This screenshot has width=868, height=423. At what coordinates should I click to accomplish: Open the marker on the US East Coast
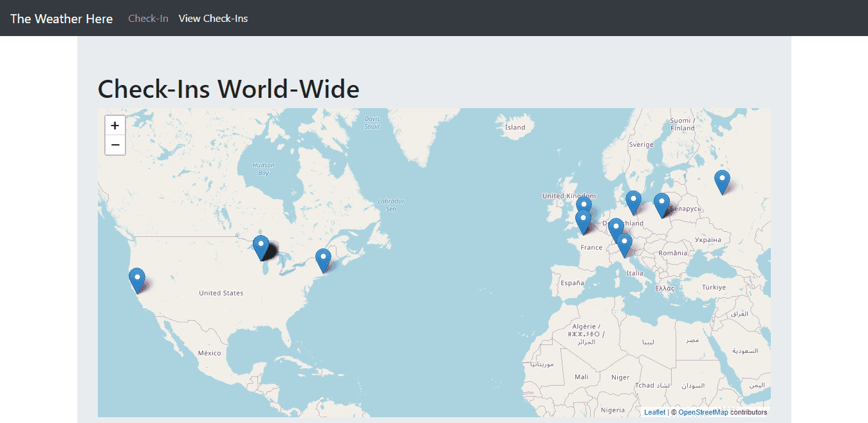pos(323,259)
